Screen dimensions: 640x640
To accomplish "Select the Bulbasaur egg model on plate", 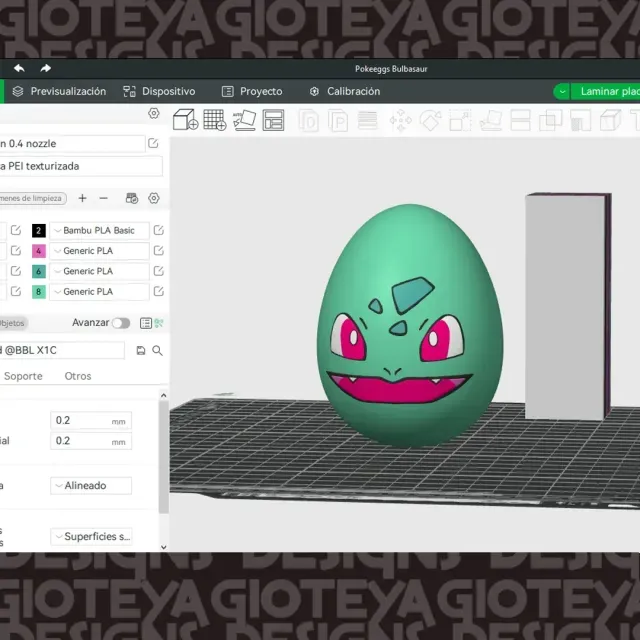I will (410, 325).
